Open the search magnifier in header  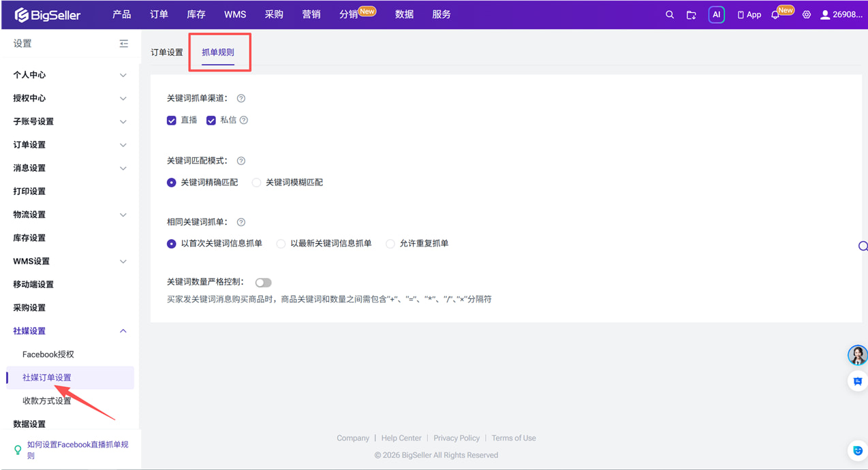(x=670, y=14)
